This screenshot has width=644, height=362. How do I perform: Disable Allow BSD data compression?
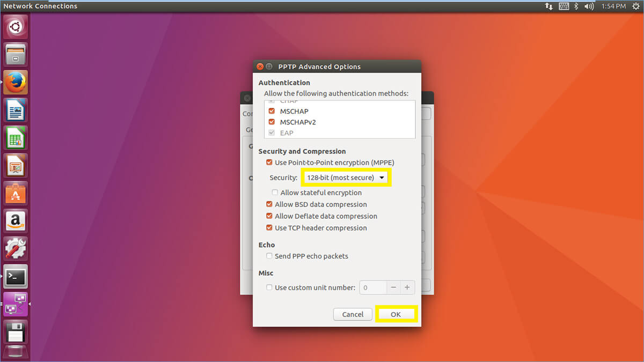coord(269,204)
